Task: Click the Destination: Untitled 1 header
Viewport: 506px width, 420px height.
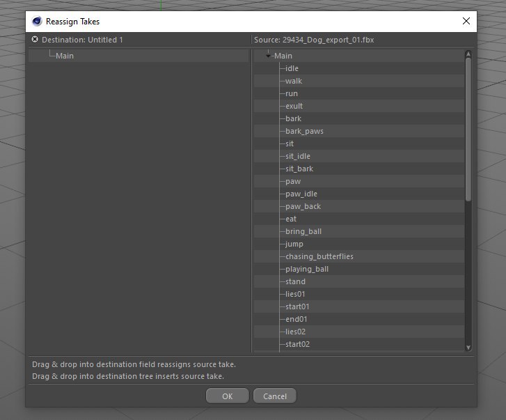Action: point(82,40)
